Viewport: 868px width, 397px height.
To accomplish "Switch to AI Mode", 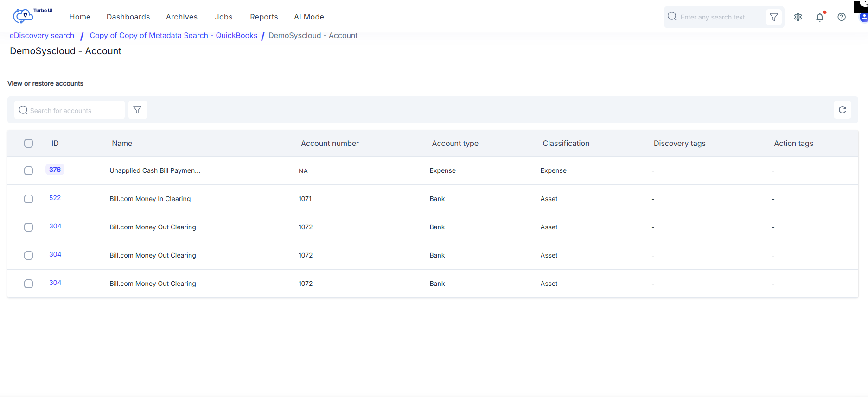I will click(309, 17).
